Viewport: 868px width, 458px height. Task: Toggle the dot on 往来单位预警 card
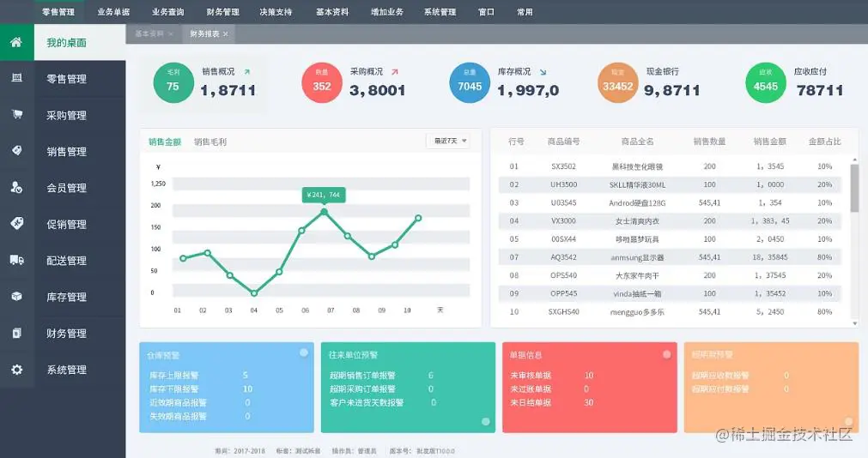(x=485, y=421)
